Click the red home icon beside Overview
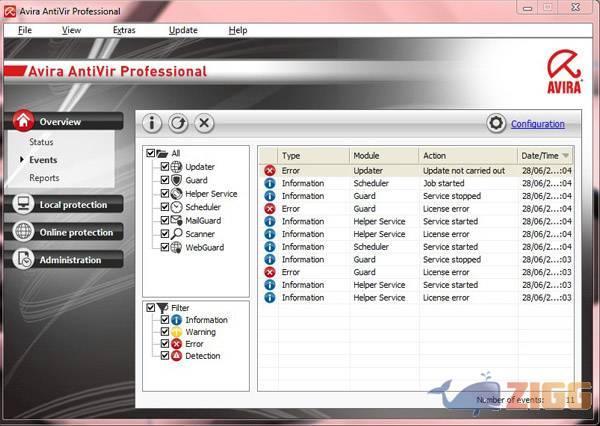 pyautogui.click(x=23, y=121)
